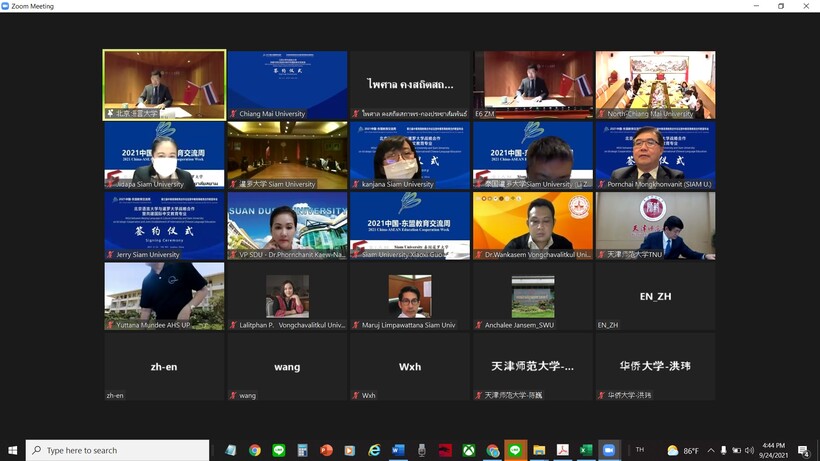Viewport: 820px width, 461px height.
Task: Open Microsoft Excel from the taskbar
Action: pyautogui.click(x=586, y=450)
